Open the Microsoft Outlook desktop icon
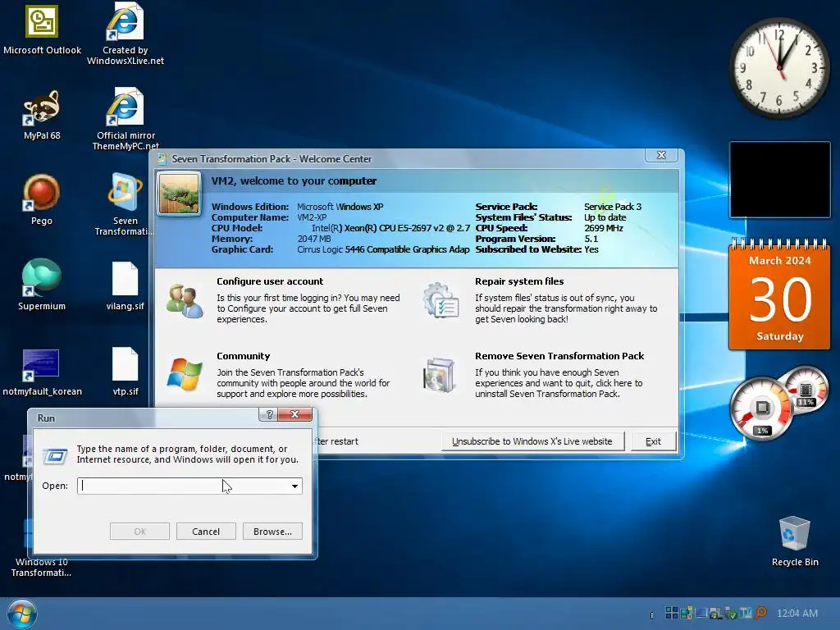The width and height of the screenshot is (840, 630). tap(42, 31)
